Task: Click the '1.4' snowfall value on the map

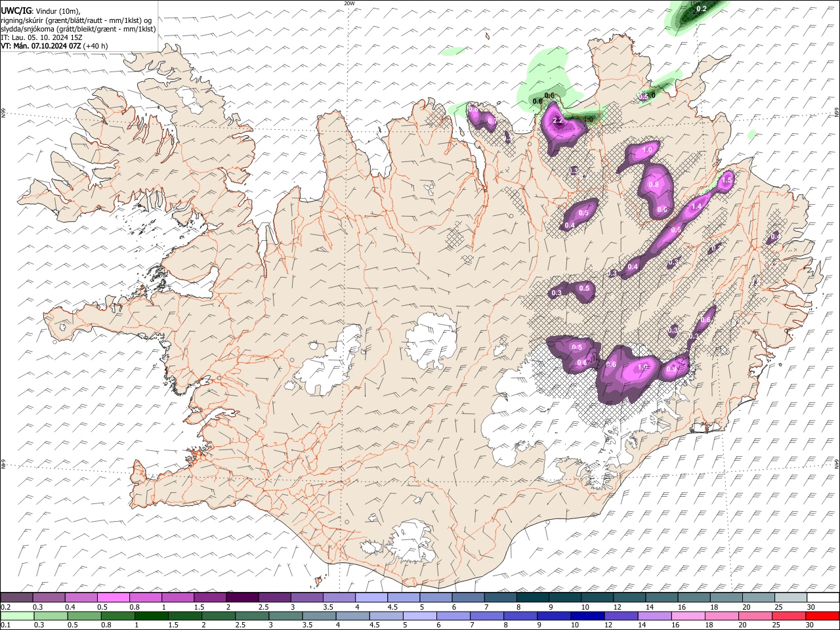Action: (x=697, y=206)
